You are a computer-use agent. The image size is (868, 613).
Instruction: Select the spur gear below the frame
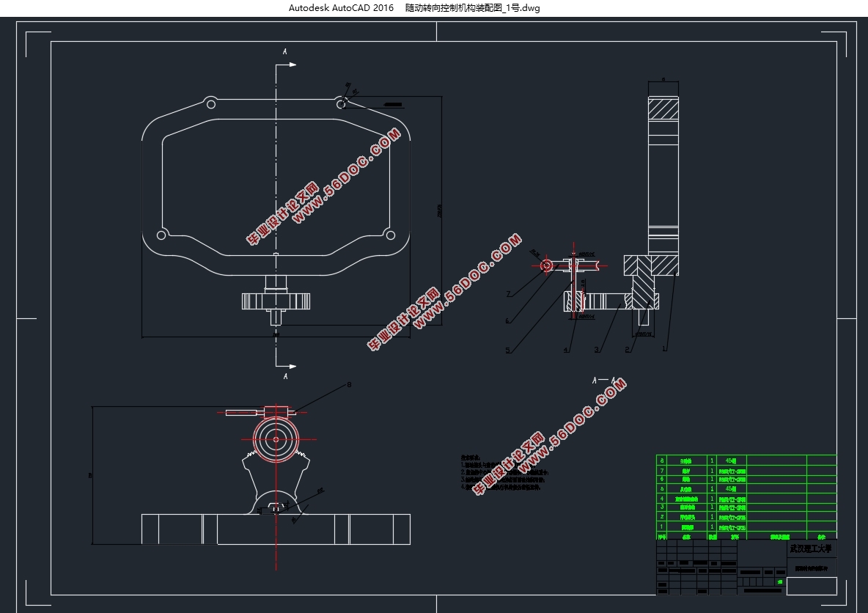(x=276, y=301)
